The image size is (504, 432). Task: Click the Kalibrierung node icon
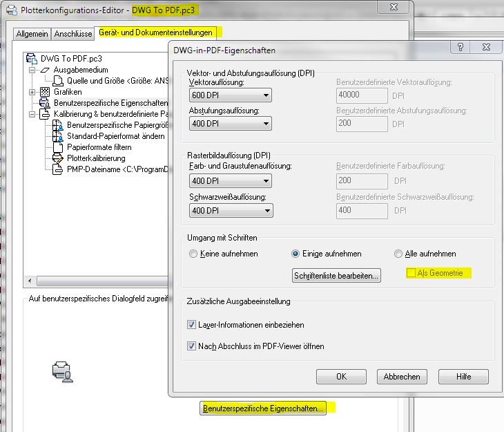click(45, 114)
